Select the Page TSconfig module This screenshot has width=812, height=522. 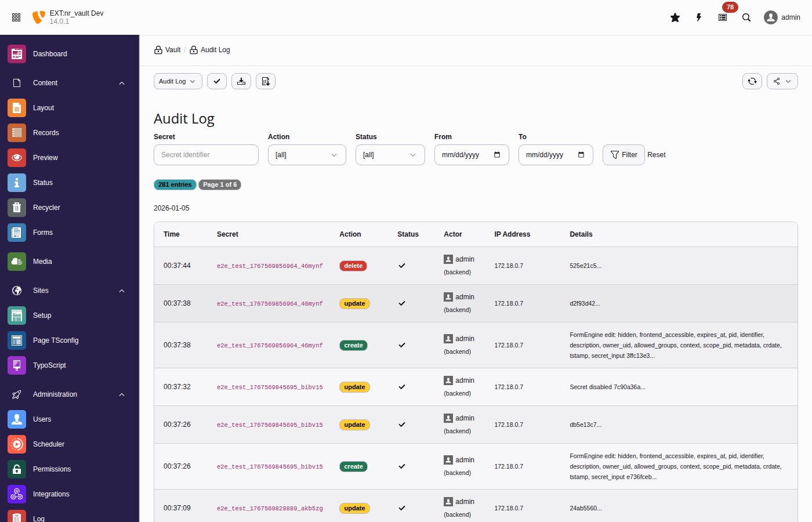click(x=56, y=340)
